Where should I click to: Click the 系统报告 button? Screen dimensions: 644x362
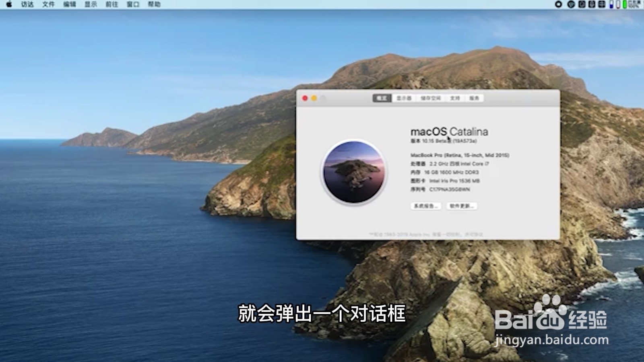click(426, 206)
